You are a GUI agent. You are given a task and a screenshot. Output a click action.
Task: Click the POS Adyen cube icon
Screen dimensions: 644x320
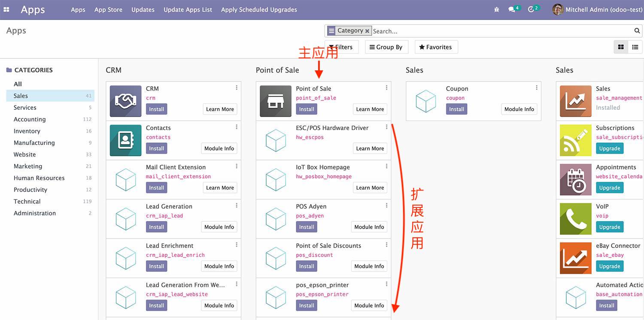(x=276, y=219)
